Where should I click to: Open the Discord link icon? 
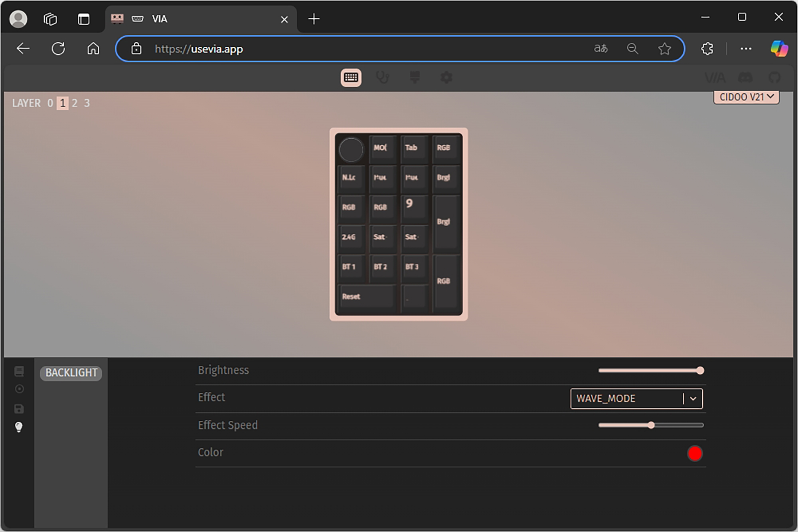[745, 77]
